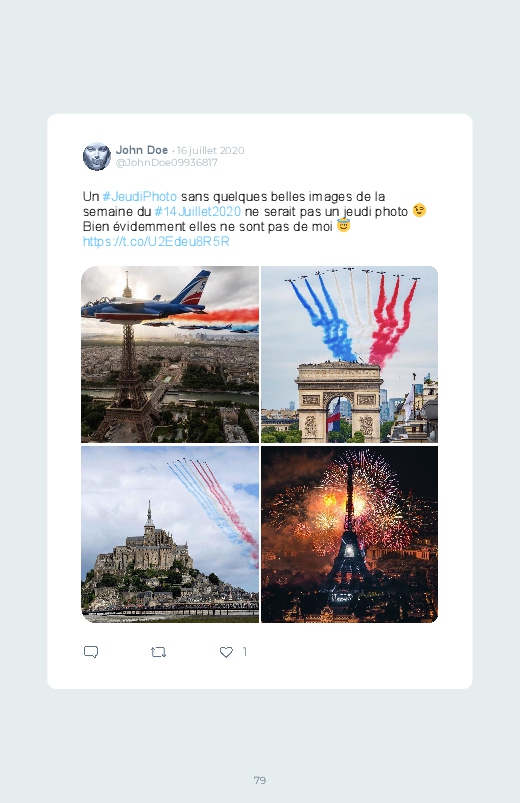The height and width of the screenshot is (803, 520).
Task: Open John Doe's profile avatar
Action: pyautogui.click(x=97, y=156)
